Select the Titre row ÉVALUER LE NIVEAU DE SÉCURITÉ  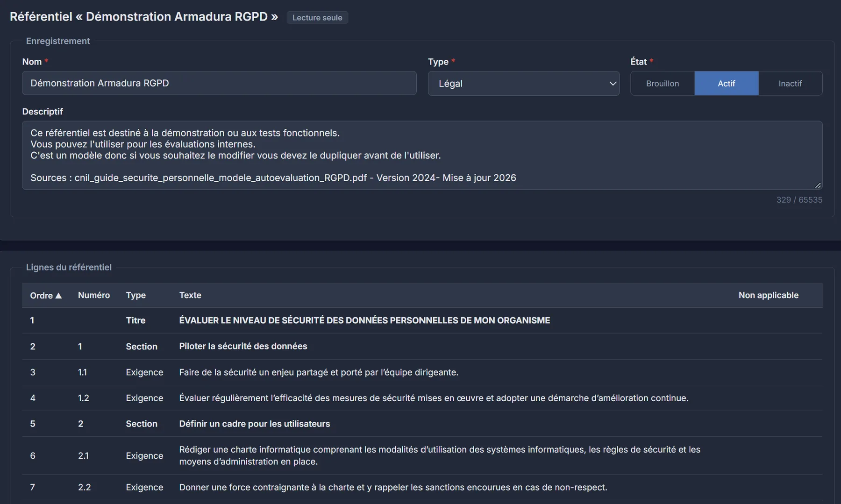click(422, 320)
